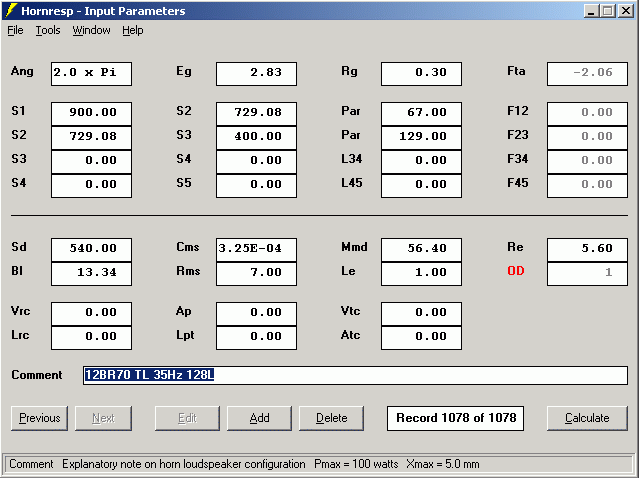Go to the Previous record
The image size is (639, 478).
[40, 418]
